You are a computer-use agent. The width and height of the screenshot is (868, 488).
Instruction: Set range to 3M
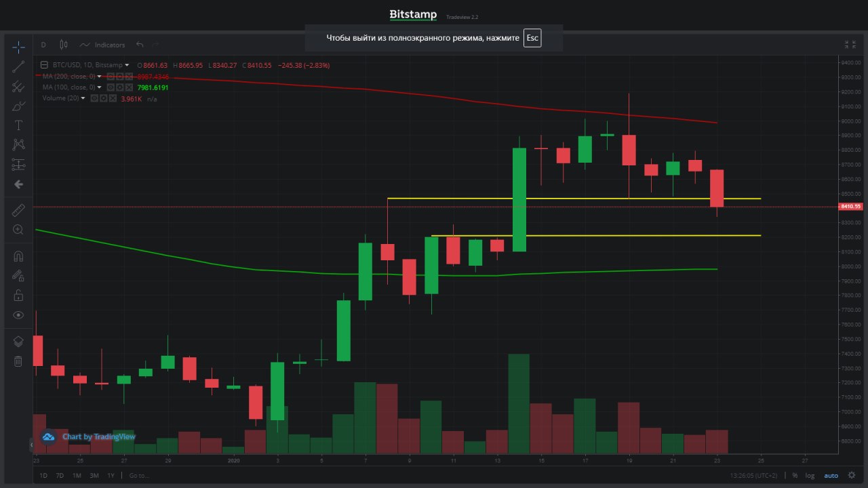[94, 475]
